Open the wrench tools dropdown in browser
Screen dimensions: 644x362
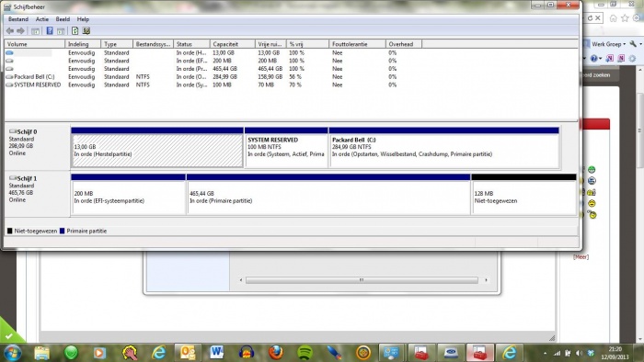tap(635, 44)
